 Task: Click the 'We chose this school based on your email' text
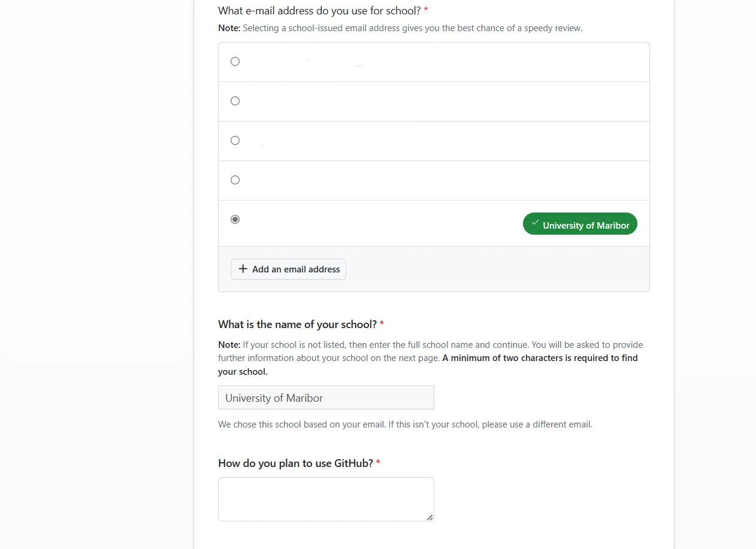point(405,424)
